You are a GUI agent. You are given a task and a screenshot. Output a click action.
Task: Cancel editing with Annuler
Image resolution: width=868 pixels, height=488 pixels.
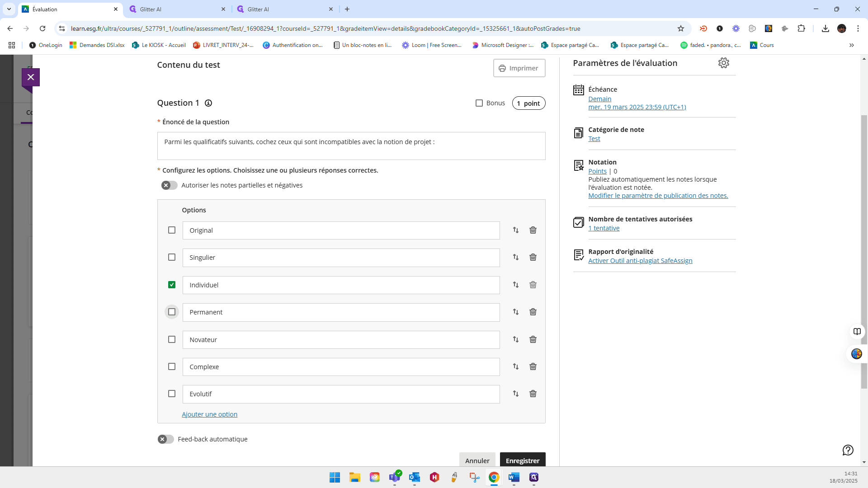click(x=477, y=460)
